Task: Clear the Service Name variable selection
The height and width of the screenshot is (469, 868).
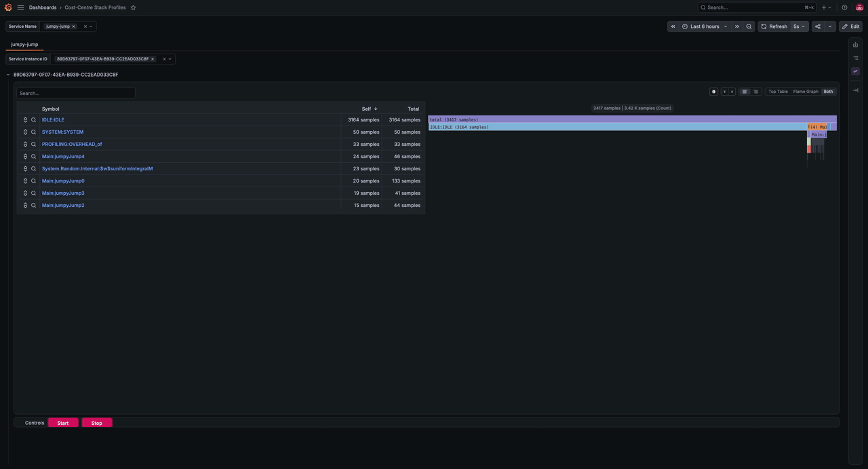Action: click(x=85, y=26)
